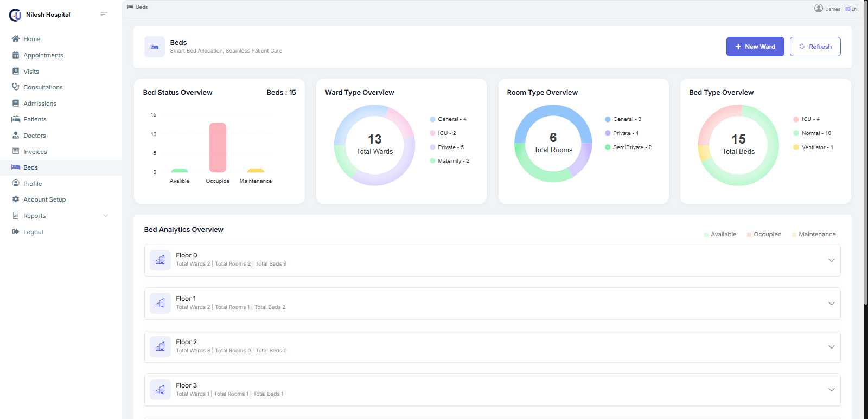Click the green Normal - 10 legend dot
Screen dimensions: 868x419
(x=796, y=133)
